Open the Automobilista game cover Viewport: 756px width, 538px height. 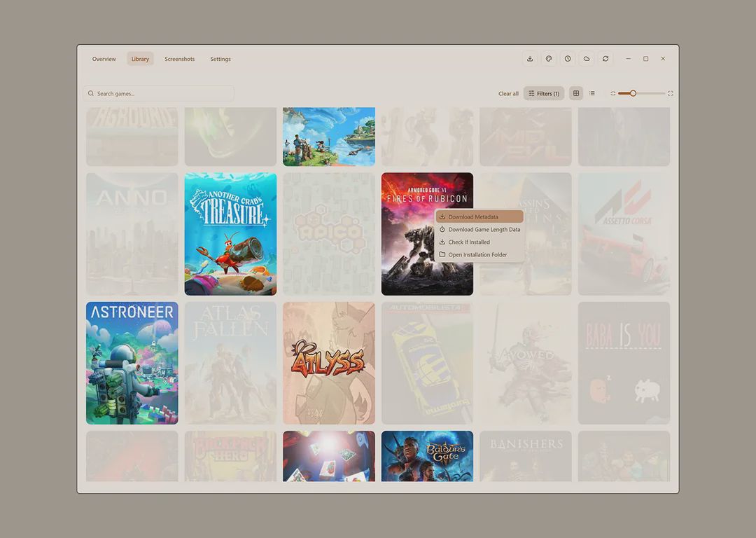(x=427, y=363)
